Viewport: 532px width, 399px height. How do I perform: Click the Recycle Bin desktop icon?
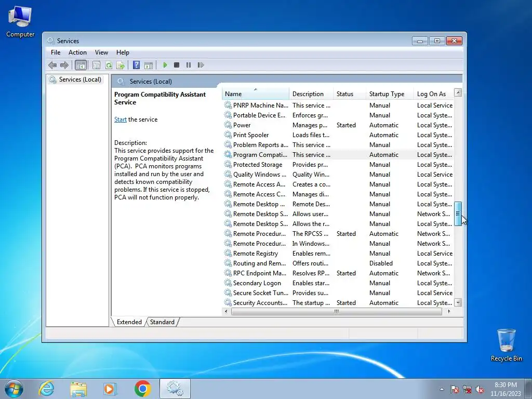point(506,345)
